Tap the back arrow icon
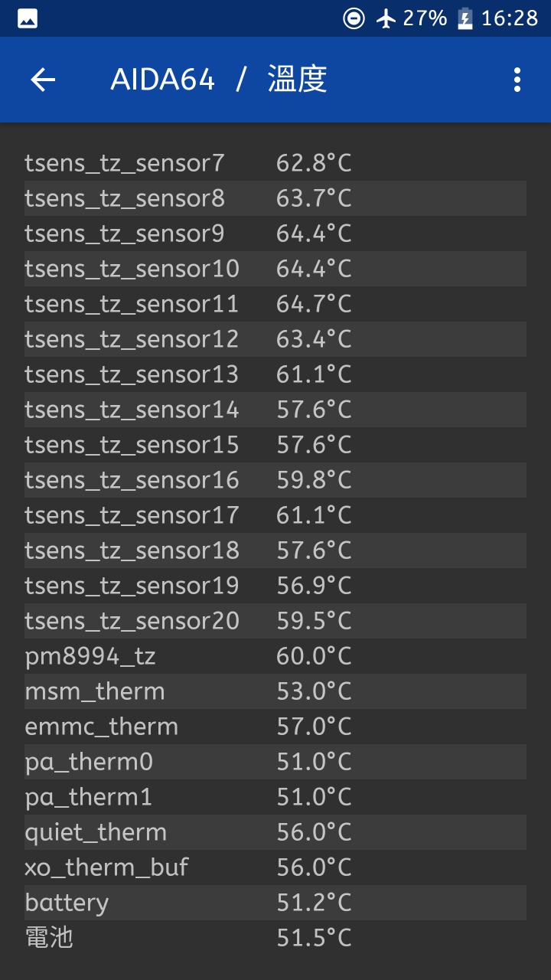The width and height of the screenshot is (551, 980). (43, 80)
